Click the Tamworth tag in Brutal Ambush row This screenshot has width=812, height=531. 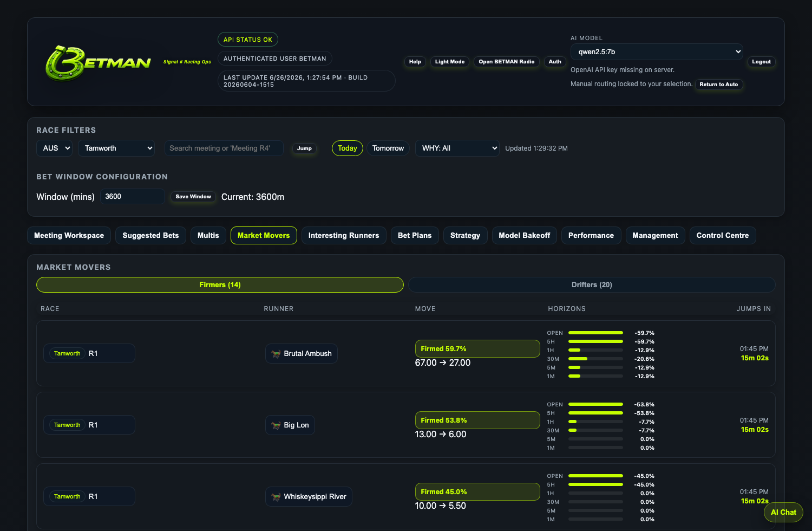click(x=67, y=353)
